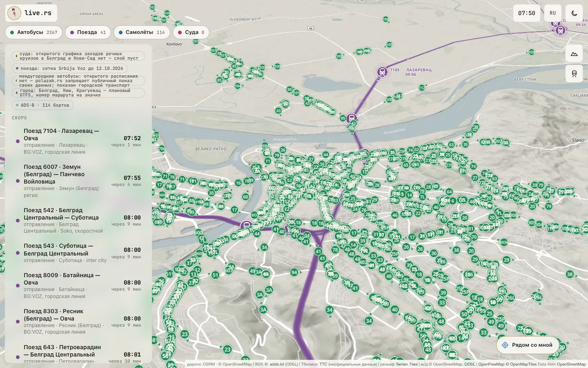Select Поезд 8303 Ресник — Овча entry

click(78, 322)
